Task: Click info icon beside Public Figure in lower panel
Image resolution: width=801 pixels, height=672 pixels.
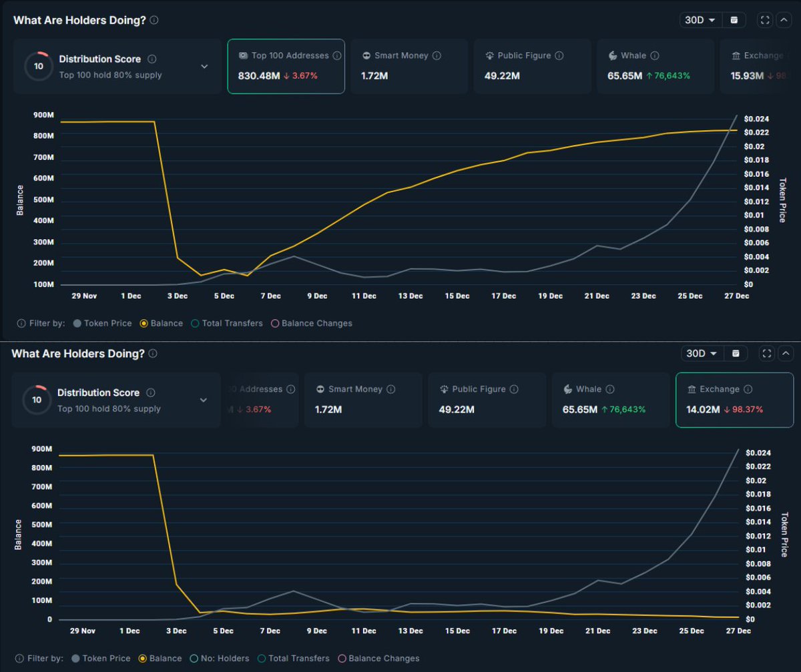Action: tap(514, 389)
